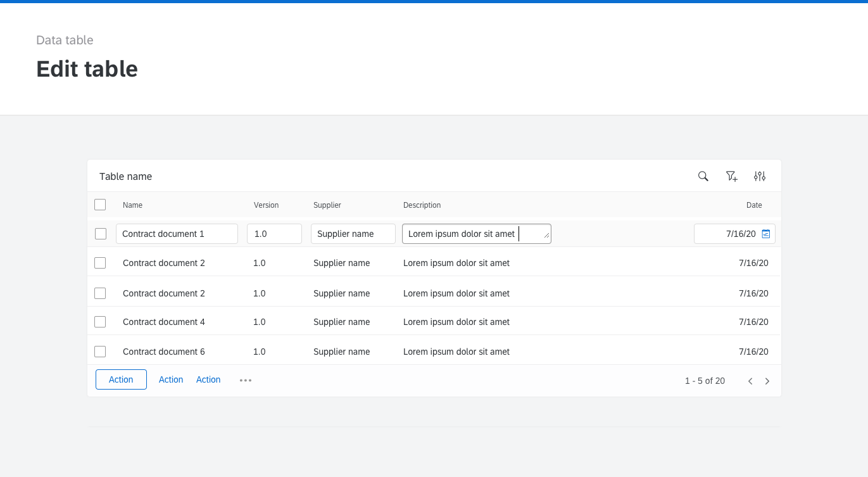Focus the editable Supplier name input
Viewport: 868px width, 477px height.
pos(353,234)
